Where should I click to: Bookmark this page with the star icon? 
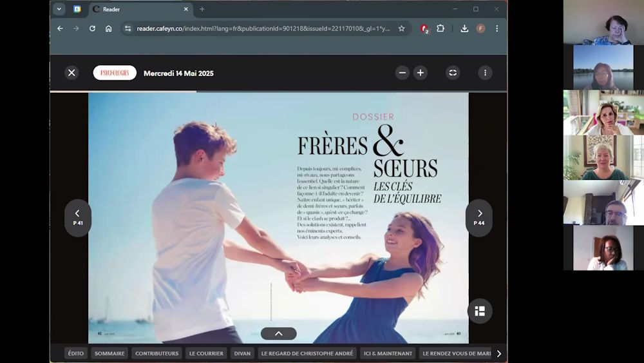click(401, 28)
